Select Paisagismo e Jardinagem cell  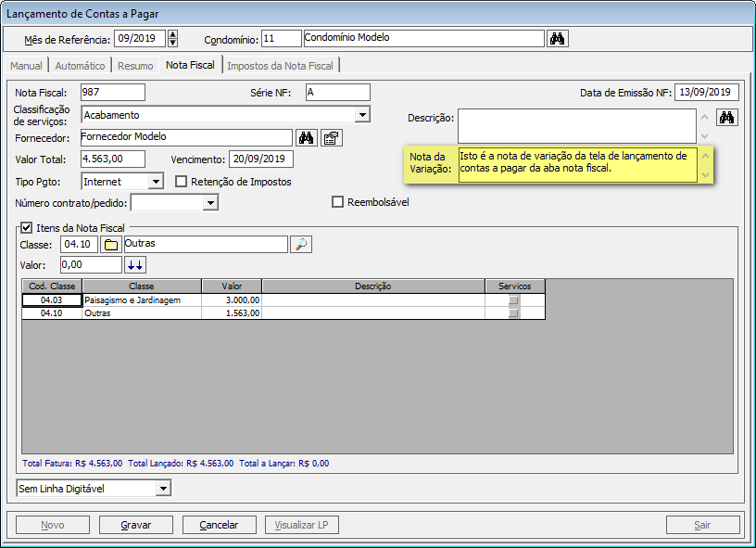point(142,300)
